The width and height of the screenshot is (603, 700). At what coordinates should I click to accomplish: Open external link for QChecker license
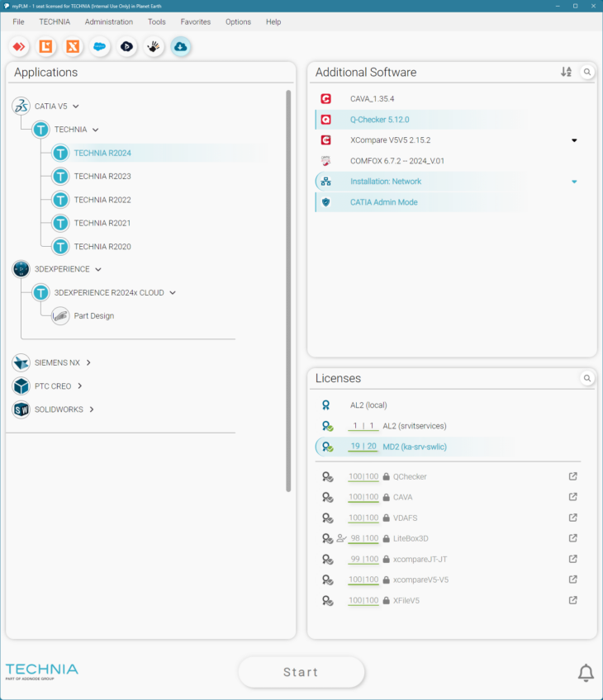pos(573,476)
